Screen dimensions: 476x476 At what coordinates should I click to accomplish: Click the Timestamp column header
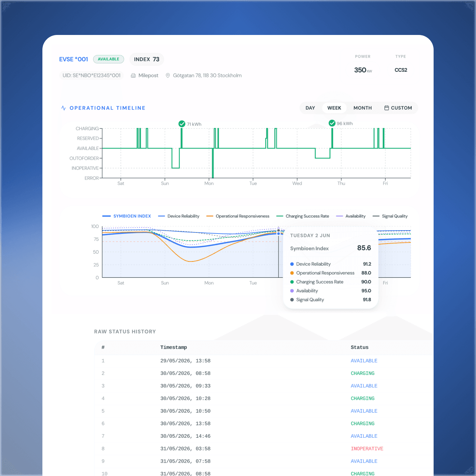(x=174, y=347)
